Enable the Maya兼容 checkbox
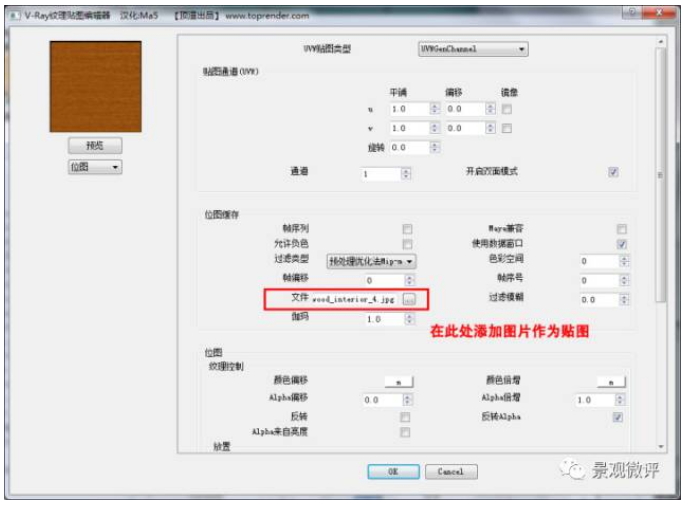691x505 pixels. (622, 228)
